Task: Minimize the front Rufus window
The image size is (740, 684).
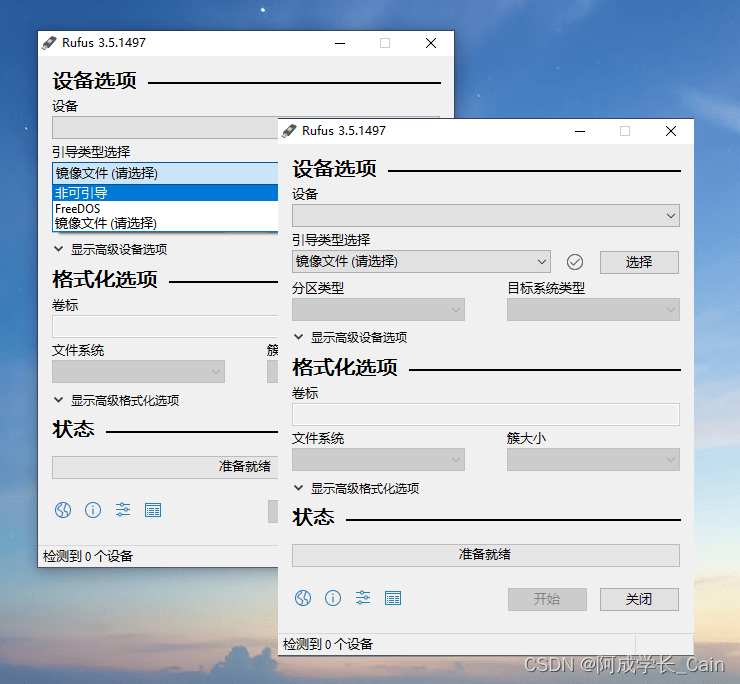Action: (x=580, y=131)
